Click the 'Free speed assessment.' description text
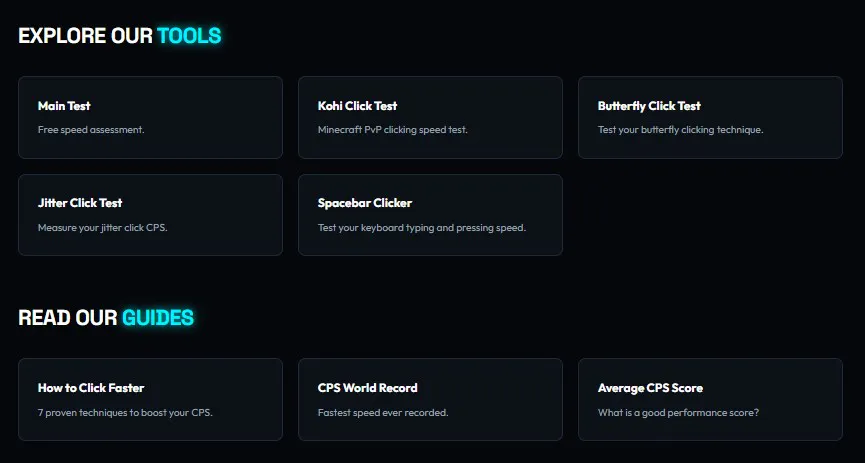 pos(91,130)
